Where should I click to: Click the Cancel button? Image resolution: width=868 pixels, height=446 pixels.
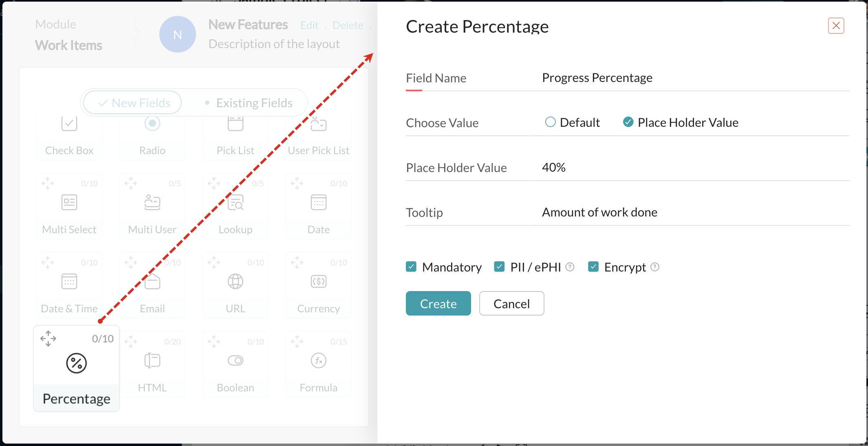(x=511, y=303)
